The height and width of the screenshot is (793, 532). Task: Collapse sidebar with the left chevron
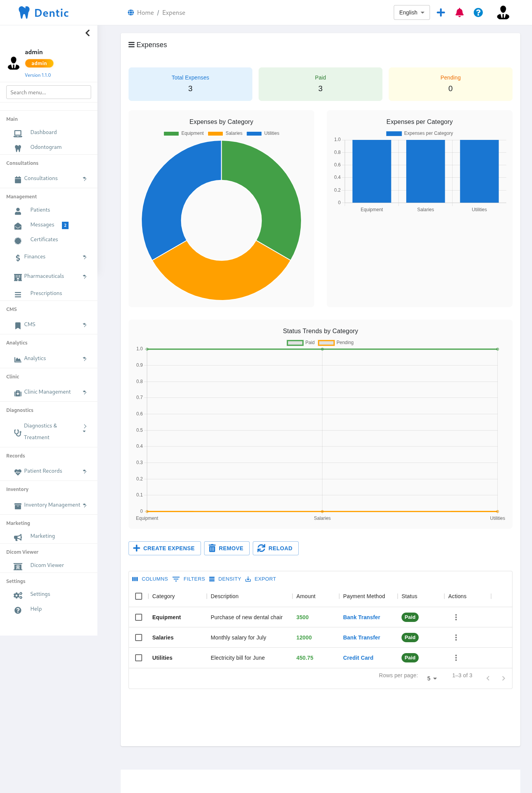(x=88, y=33)
